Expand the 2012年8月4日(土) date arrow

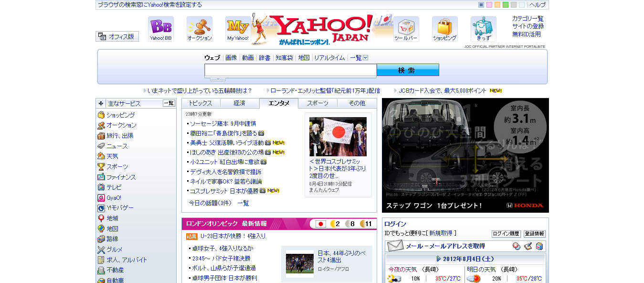(439, 259)
